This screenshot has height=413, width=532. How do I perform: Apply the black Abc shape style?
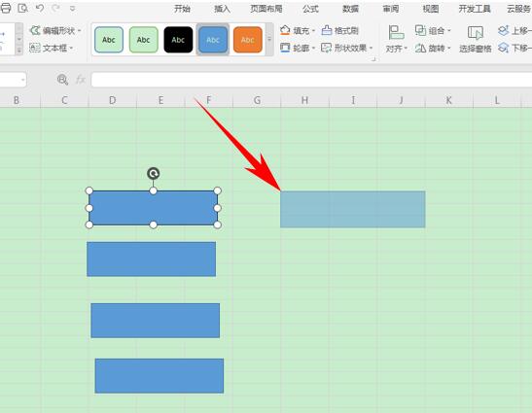coord(178,40)
